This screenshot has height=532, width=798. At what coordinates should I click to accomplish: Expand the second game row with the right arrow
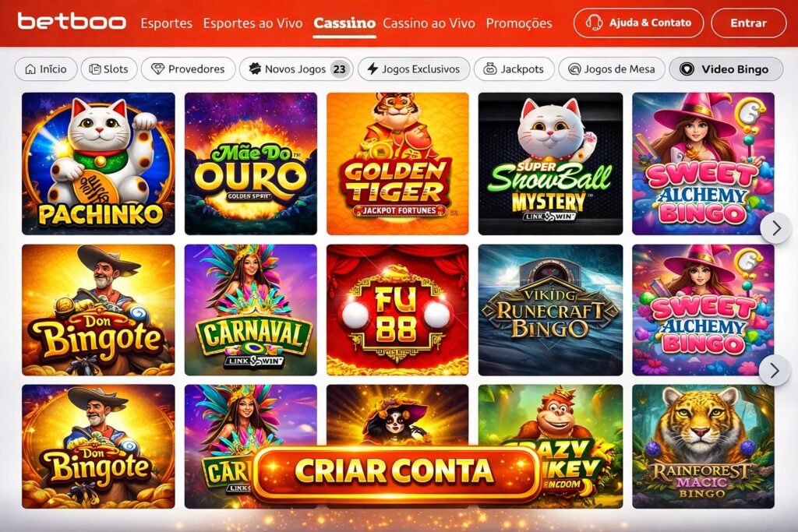775,371
